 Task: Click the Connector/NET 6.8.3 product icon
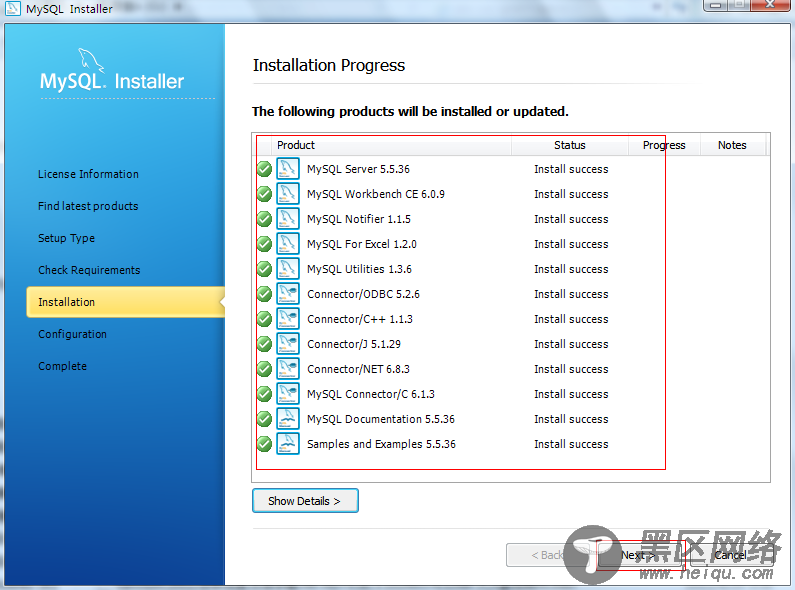pyautogui.click(x=287, y=369)
